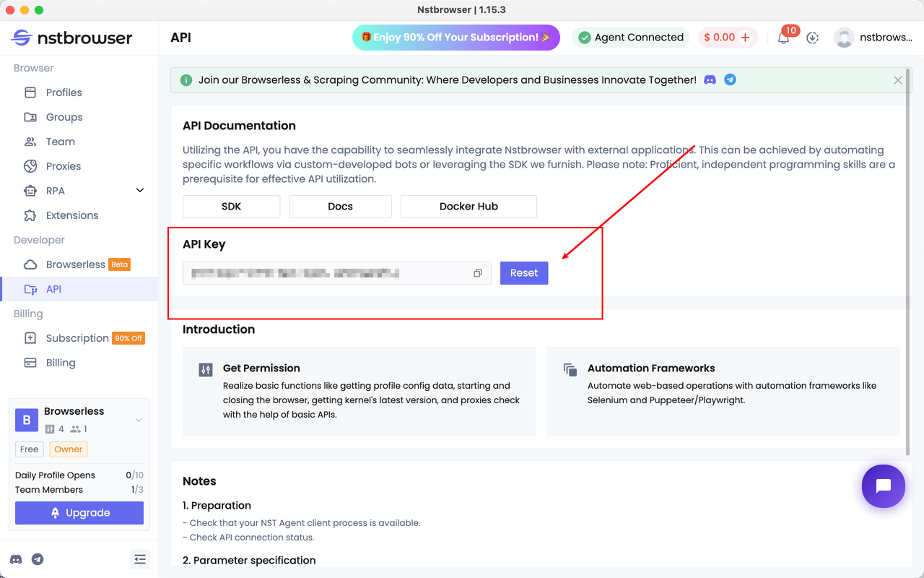Click the blurred API key field
This screenshot has width=924, height=578.
pyautogui.click(x=337, y=273)
